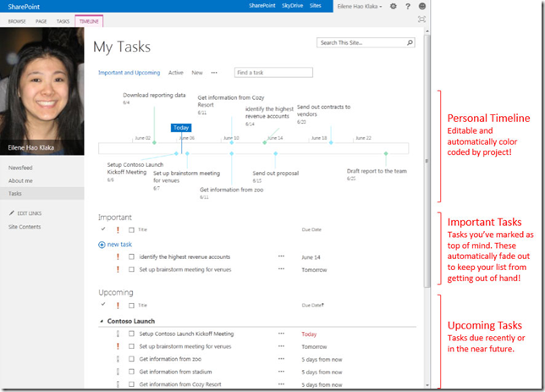Check the box for 'Get information from zoo'

coord(131,359)
